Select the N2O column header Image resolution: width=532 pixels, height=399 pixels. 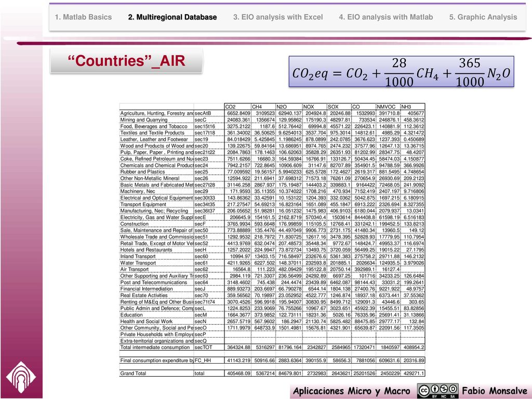click(289, 107)
